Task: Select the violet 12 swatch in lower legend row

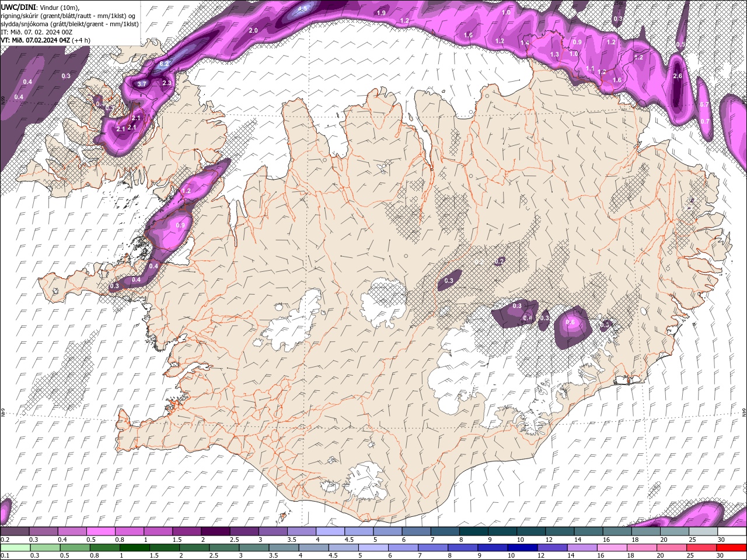Action: [551, 548]
